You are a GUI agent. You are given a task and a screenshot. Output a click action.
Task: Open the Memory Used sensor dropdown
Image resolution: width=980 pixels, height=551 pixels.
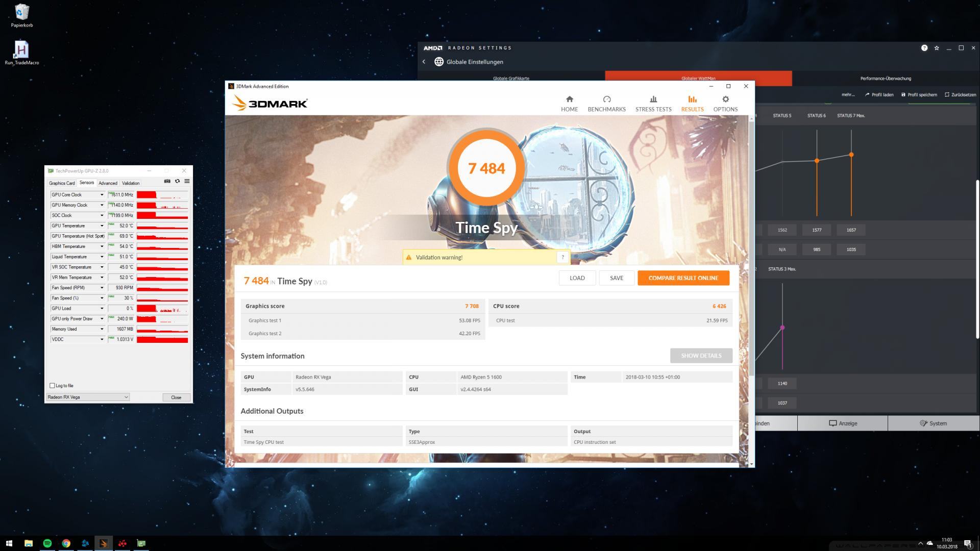coord(102,329)
